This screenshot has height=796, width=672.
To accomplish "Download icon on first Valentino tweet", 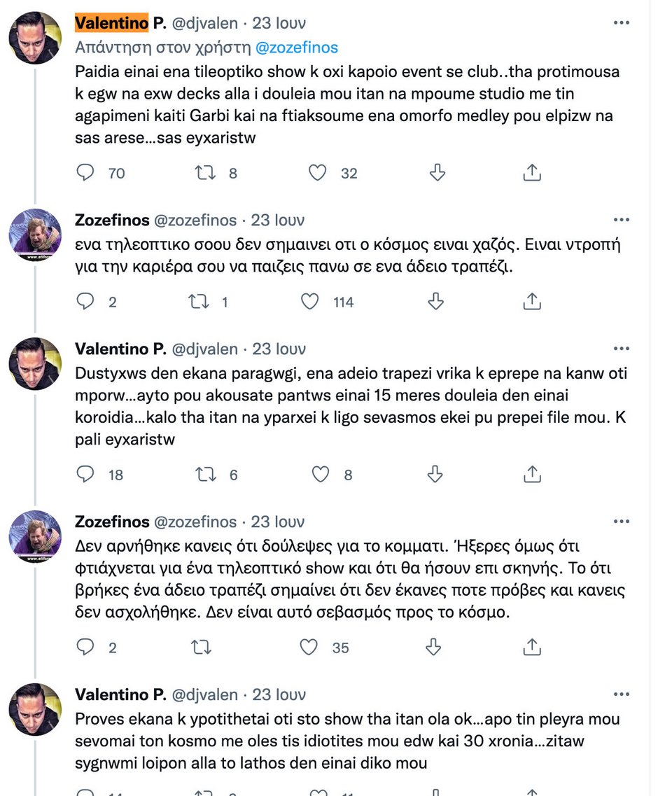I will 437,173.
